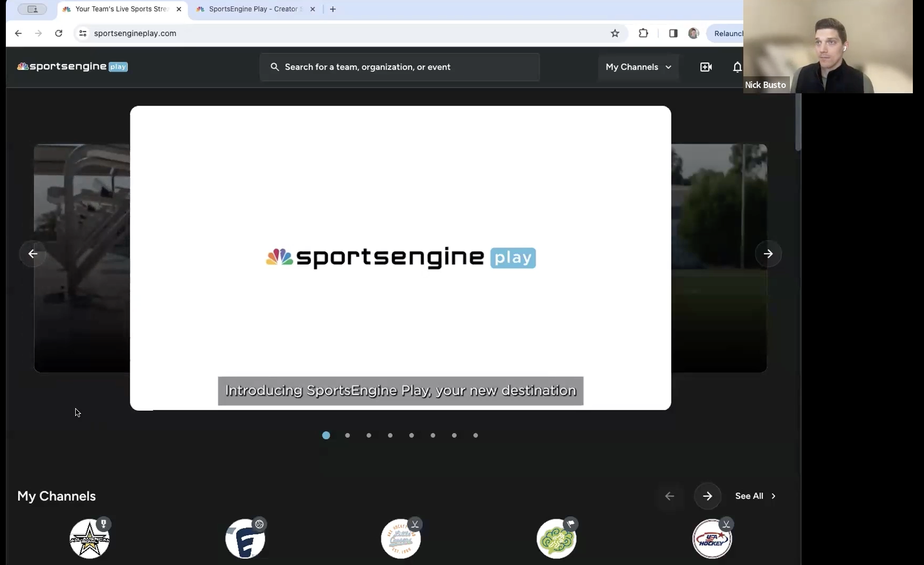
Task: Open the All American Bowl channel icon
Action: click(90, 538)
